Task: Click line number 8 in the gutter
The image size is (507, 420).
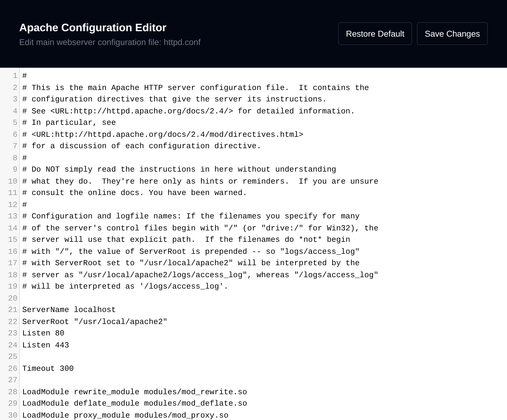Action: (x=15, y=158)
